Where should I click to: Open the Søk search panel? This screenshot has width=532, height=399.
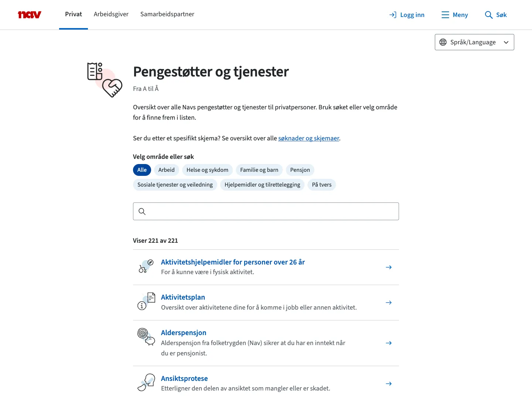pos(496,15)
